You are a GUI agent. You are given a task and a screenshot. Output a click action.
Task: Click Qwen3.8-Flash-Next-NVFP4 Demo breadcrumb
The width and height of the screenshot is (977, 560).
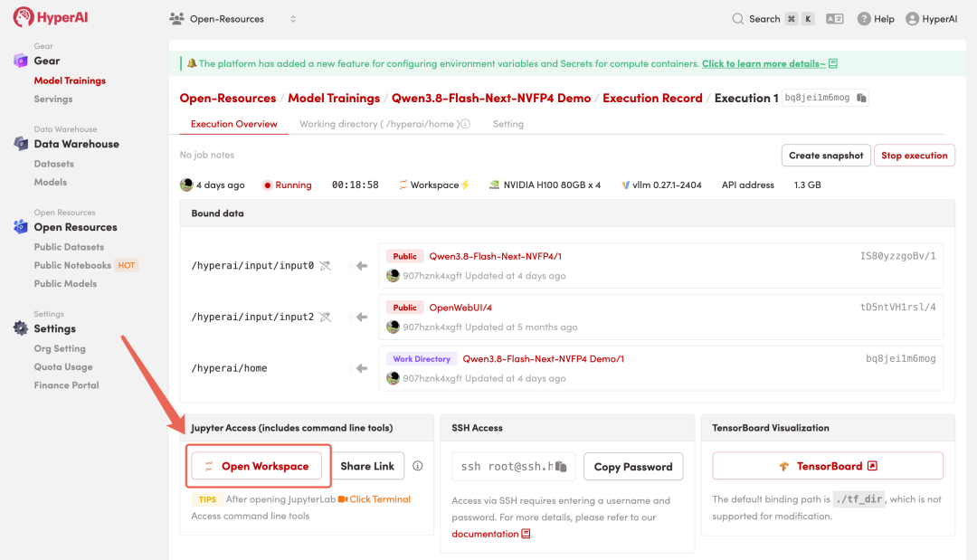491,99
